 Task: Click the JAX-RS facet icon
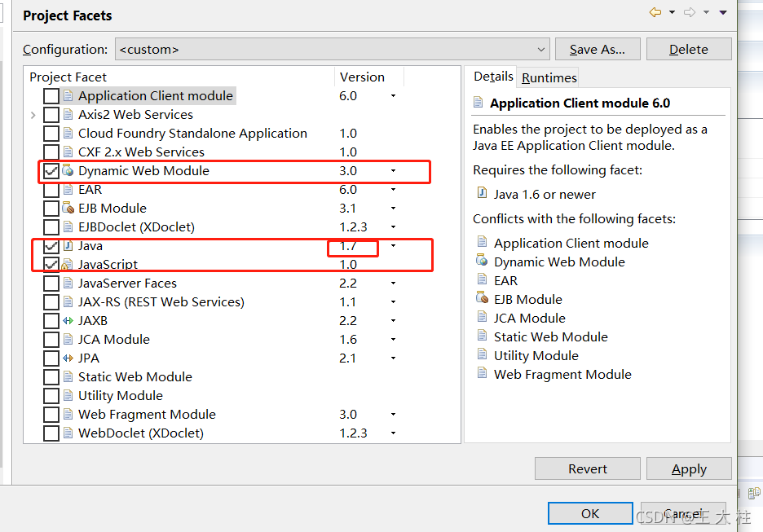point(68,302)
